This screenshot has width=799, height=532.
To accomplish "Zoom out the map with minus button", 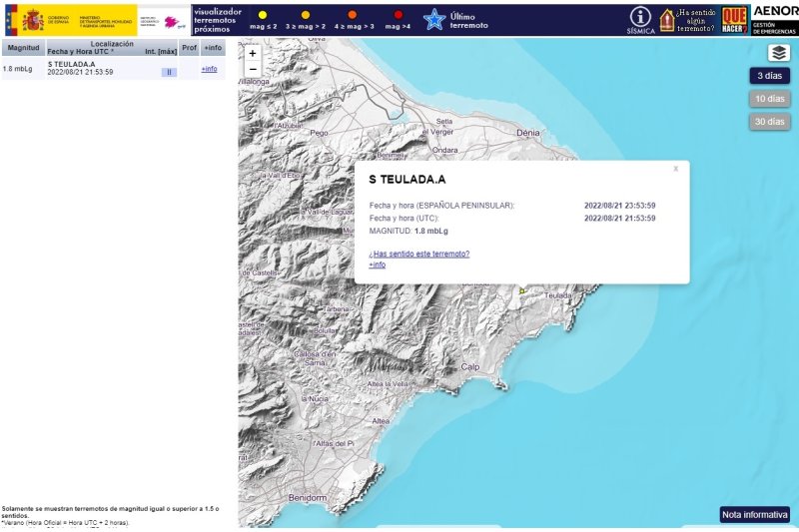I will [x=253, y=69].
